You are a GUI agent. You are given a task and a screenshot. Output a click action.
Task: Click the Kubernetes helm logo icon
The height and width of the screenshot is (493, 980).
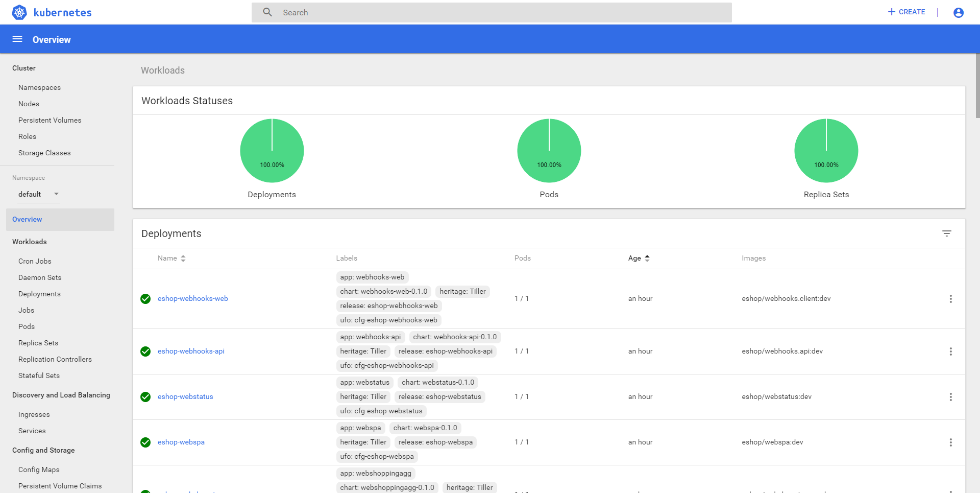[19, 12]
